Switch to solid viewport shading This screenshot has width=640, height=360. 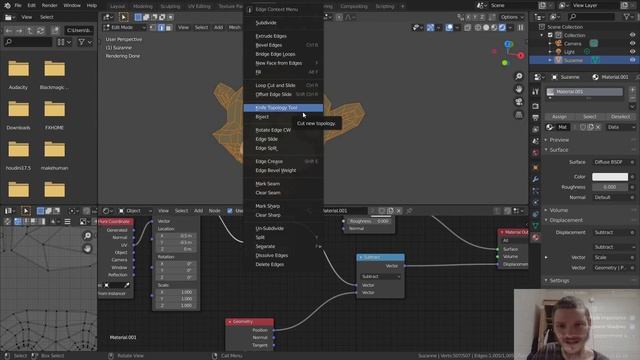coord(486,27)
